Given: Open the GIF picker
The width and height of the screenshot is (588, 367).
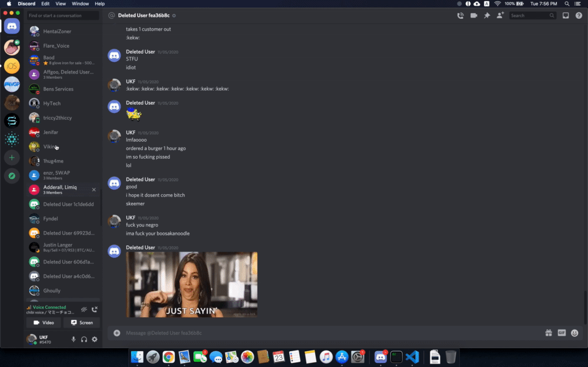Looking at the screenshot, I should (562, 333).
